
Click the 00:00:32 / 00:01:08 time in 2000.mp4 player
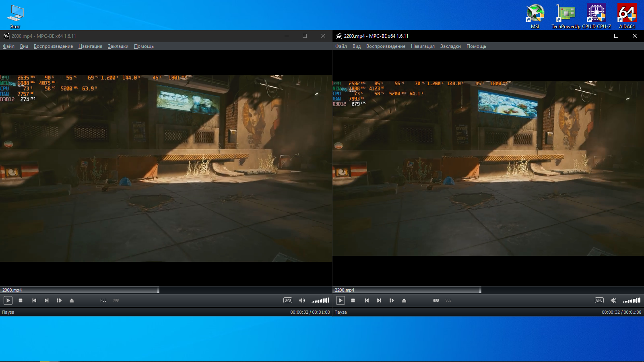pos(310,312)
